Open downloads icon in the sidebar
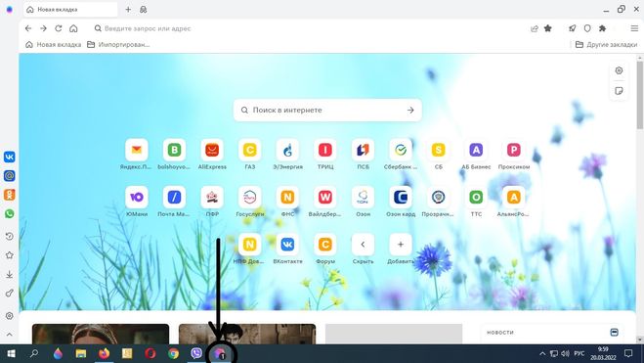Image resolution: width=644 pixels, height=363 pixels. tap(9, 274)
